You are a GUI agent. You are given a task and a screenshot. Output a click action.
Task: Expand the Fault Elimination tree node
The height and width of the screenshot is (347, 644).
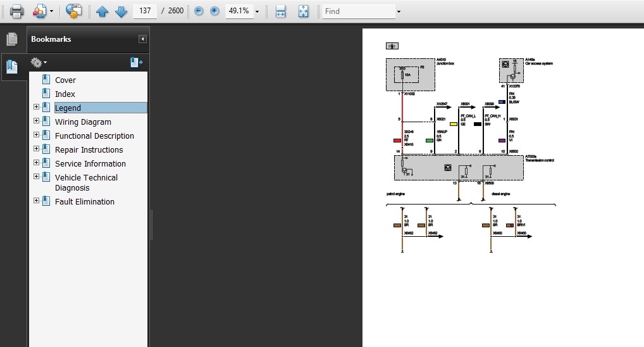pyautogui.click(x=36, y=201)
